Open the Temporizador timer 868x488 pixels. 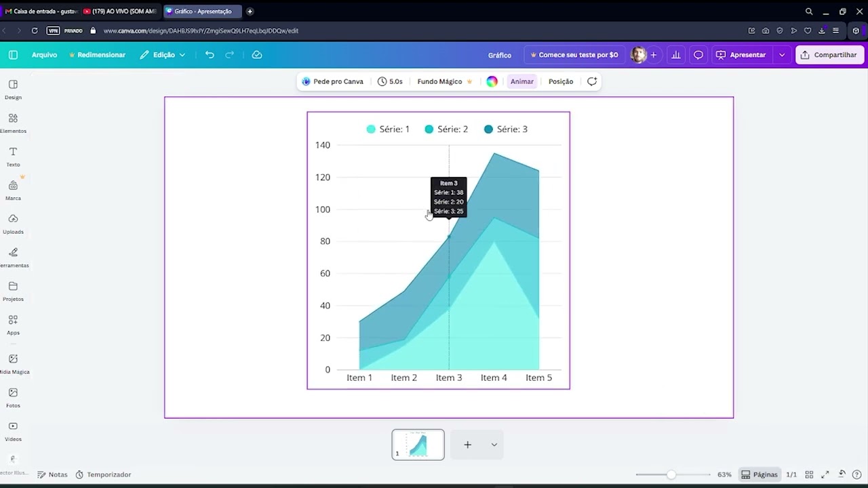103,474
